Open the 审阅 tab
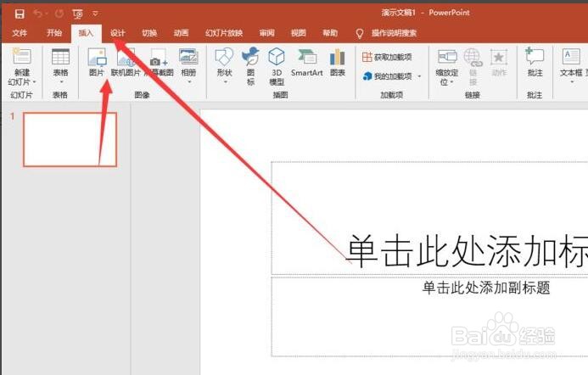Image resolution: width=588 pixels, height=375 pixels. 267,33
